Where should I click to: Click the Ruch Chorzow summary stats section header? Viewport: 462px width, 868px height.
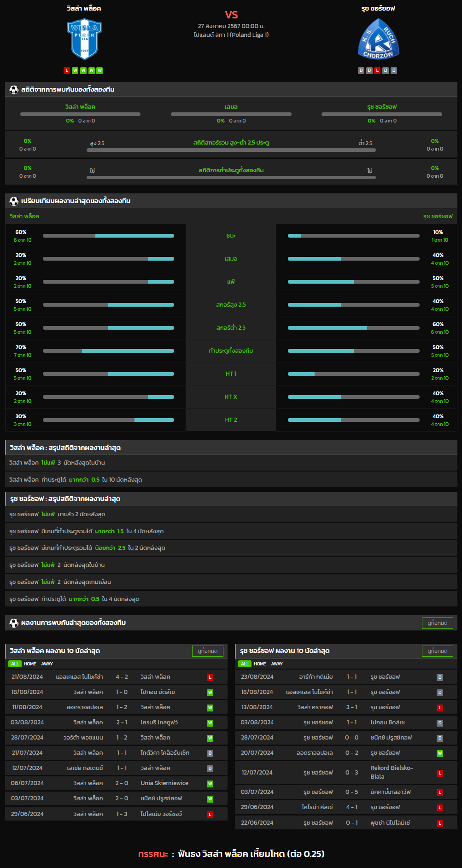coord(231,499)
